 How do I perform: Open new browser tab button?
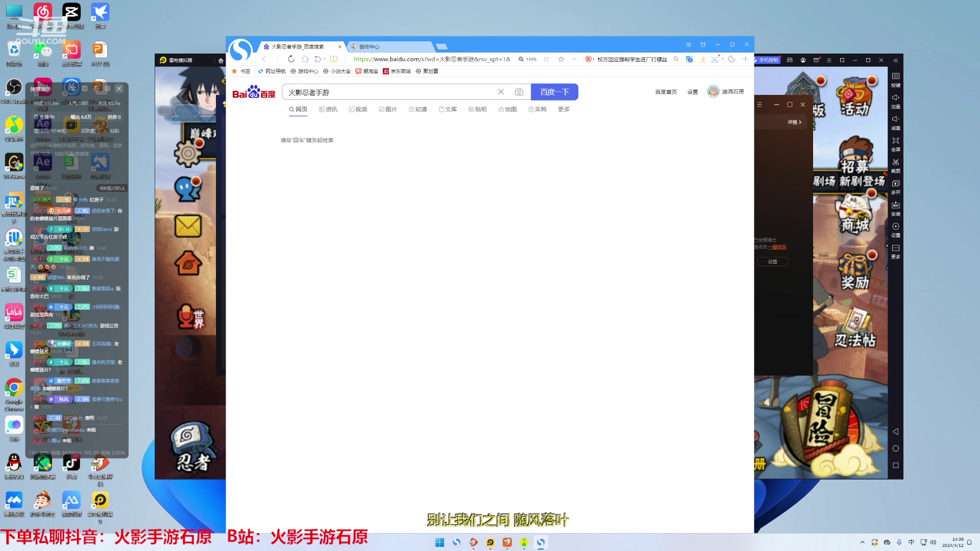(x=442, y=46)
